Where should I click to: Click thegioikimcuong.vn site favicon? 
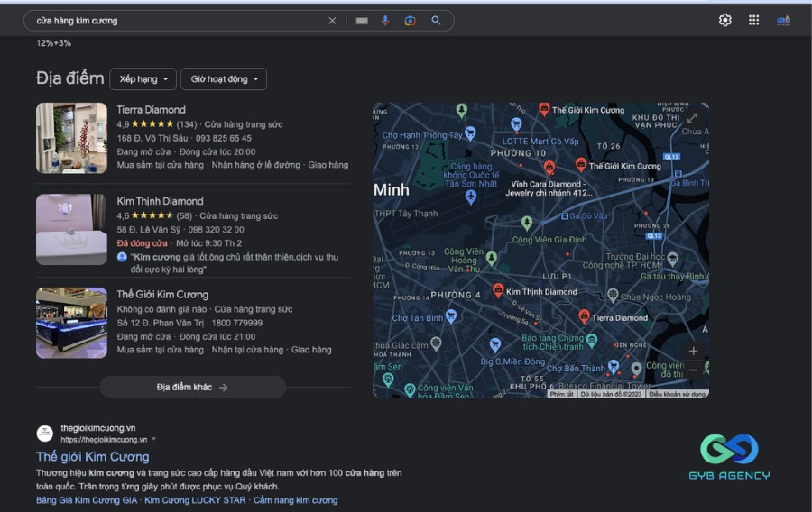pyautogui.click(x=45, y=434)
